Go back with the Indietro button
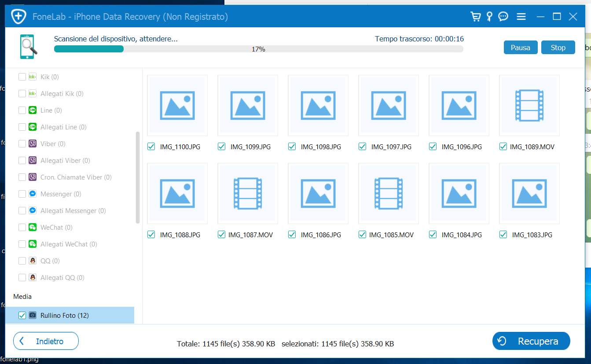The height and width of the screenshot is (364, 591). [46, 341]
